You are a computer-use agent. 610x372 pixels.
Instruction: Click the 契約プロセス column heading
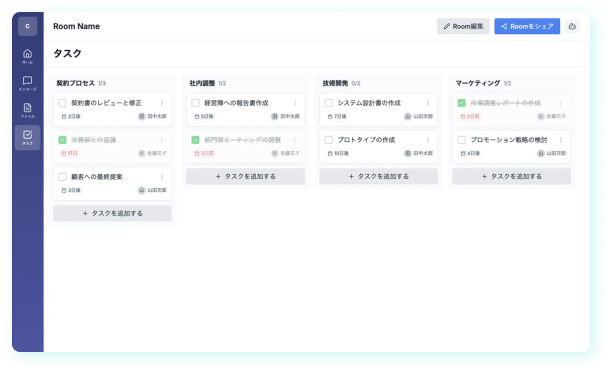[x=75, y=83]
